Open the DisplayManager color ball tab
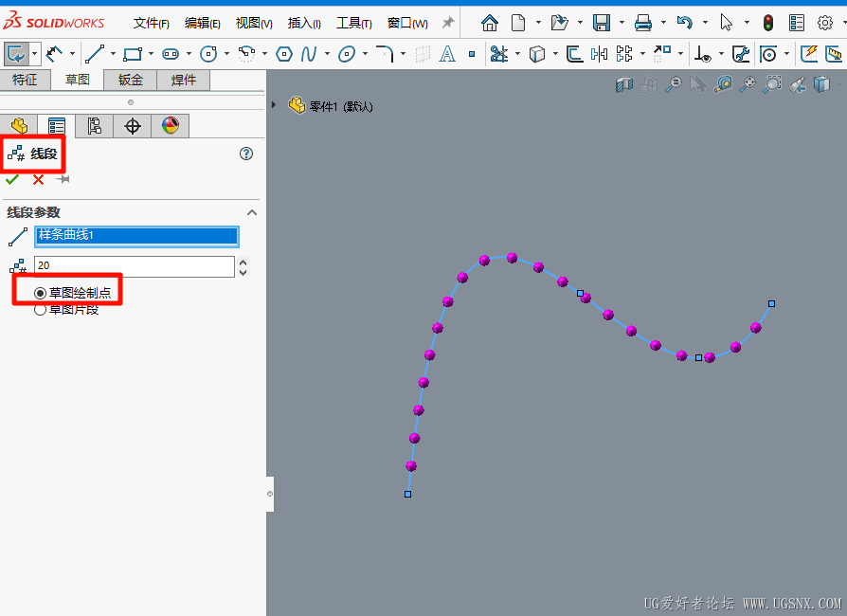 [171, 126]
